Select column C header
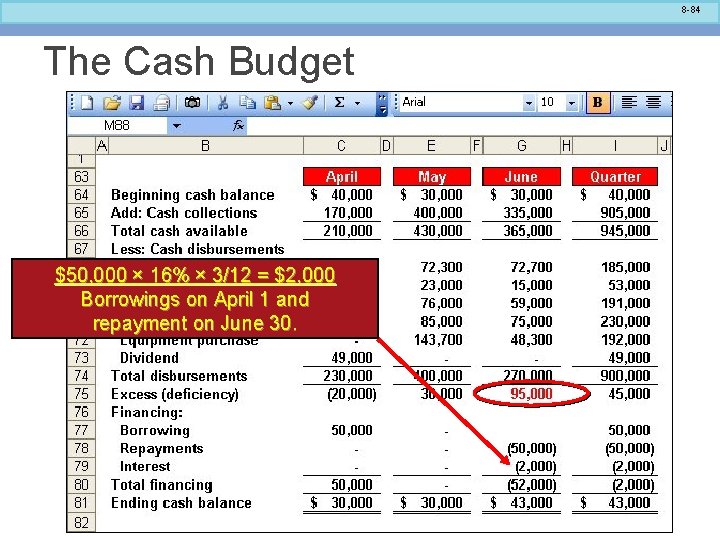 pyautogui.click(x=341, y=146)
